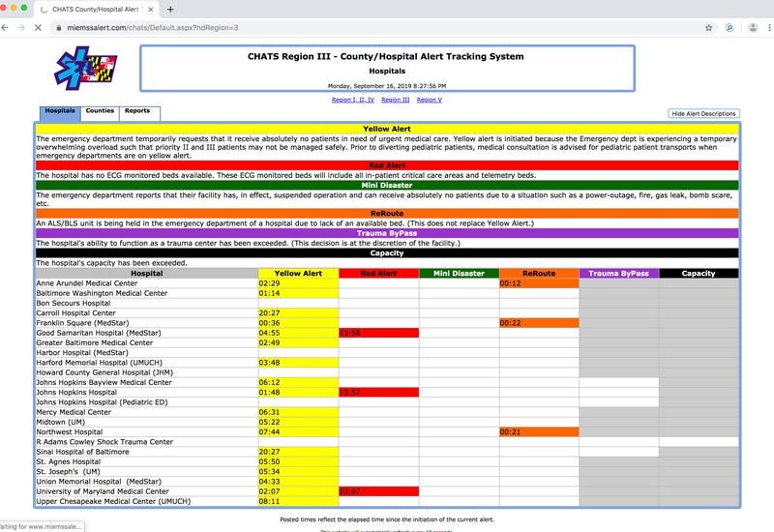Screen dimensions: 774x532
Task: Click Union Memorial Hospital (MedStar) name
Action: (x=99, y=481)
